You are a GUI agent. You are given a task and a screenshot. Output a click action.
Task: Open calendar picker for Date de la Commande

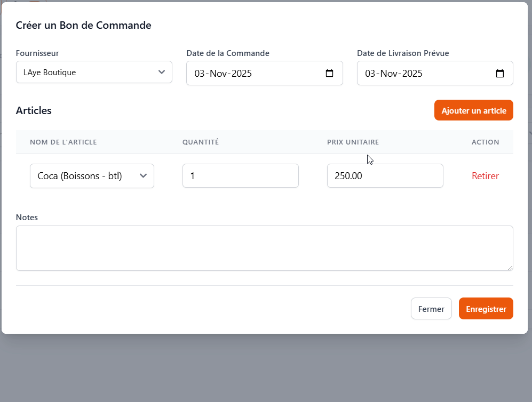[x=329, y=74]
